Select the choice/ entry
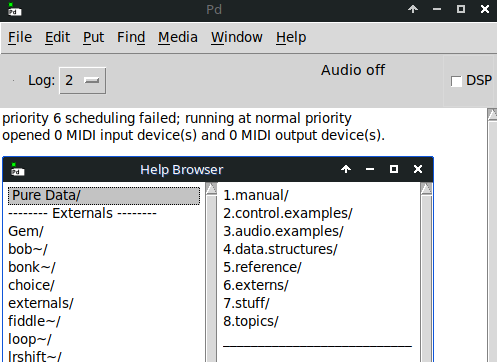The width and height of the screenshot is (497, 362). (31, 285)
